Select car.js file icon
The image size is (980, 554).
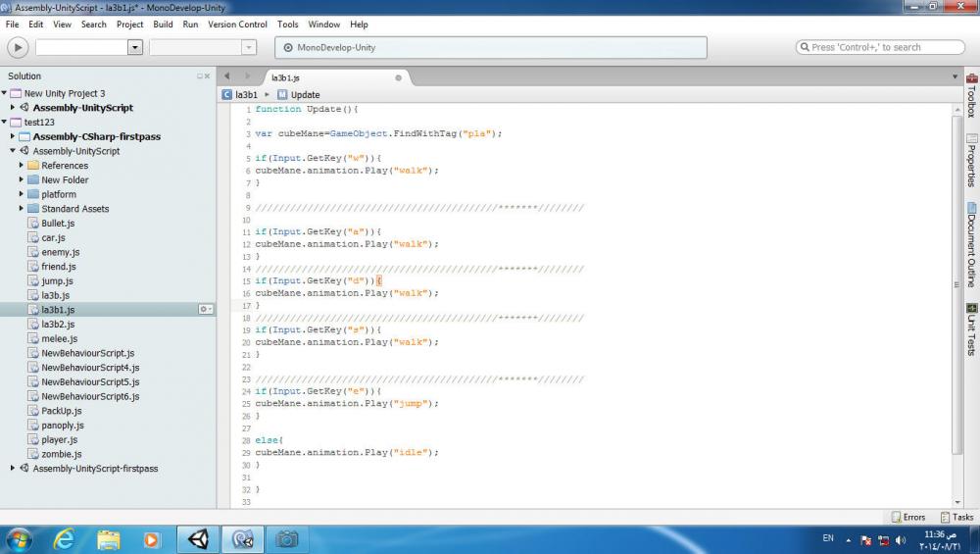[33, 237]
